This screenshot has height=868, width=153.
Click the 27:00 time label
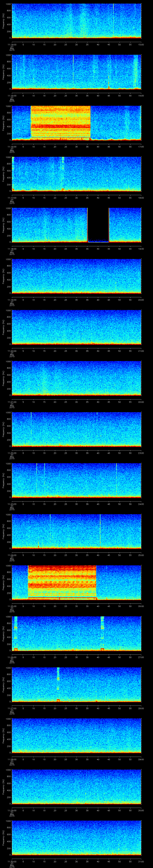[x=141, y=657]
